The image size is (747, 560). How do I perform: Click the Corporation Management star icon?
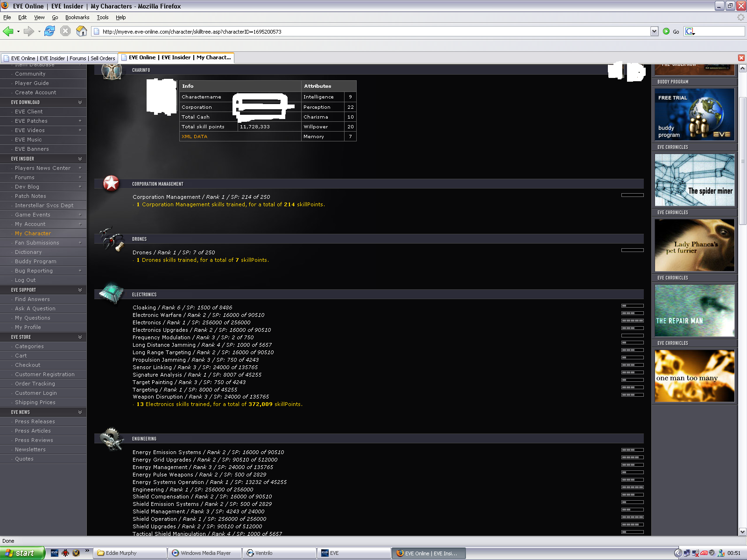(111, 183)
